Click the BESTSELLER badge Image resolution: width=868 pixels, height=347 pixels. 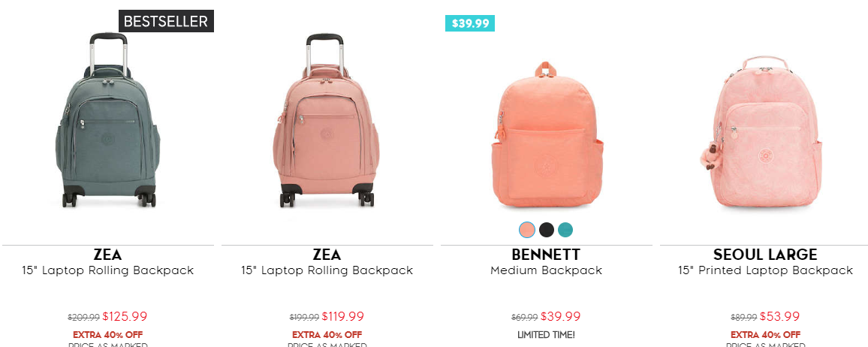(166, 22)
